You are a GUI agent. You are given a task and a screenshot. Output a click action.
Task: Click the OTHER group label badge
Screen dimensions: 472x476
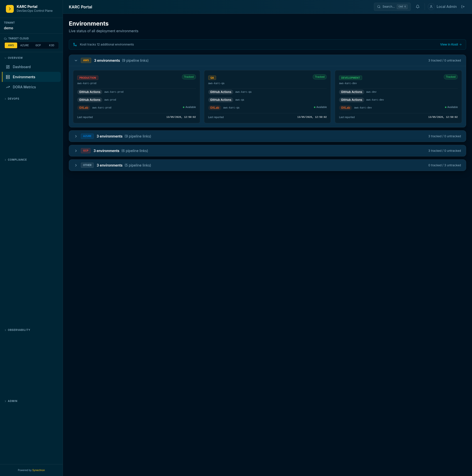[x=87, y=165]
